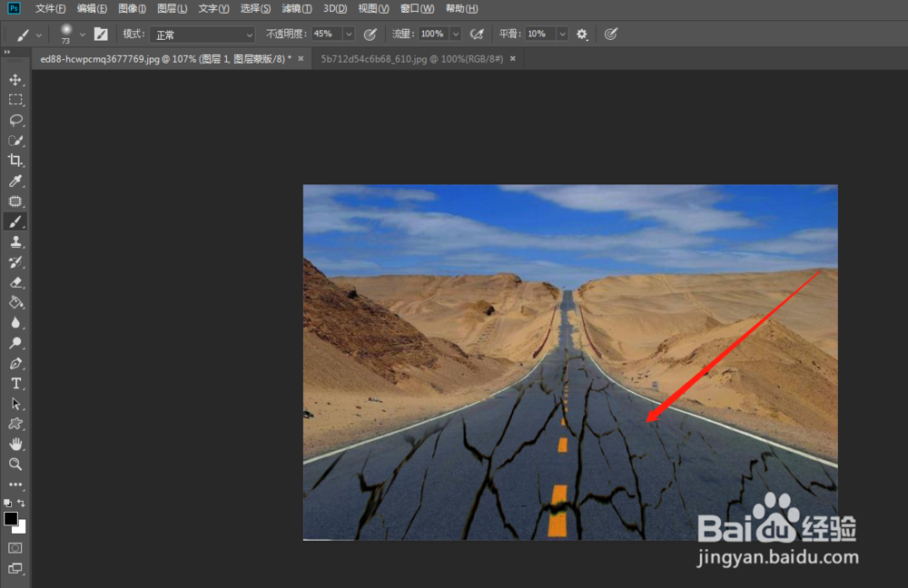Click the black foreground color swatch
The image size is (908, 588).
point(10,518)
